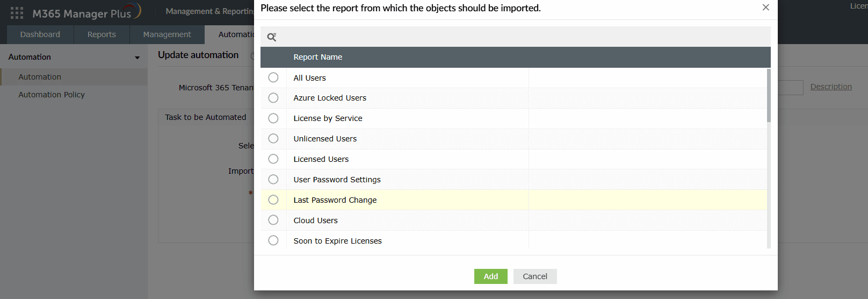Click the Cancel button
Viewport: 868px width, 299px height.
point(535,276)
